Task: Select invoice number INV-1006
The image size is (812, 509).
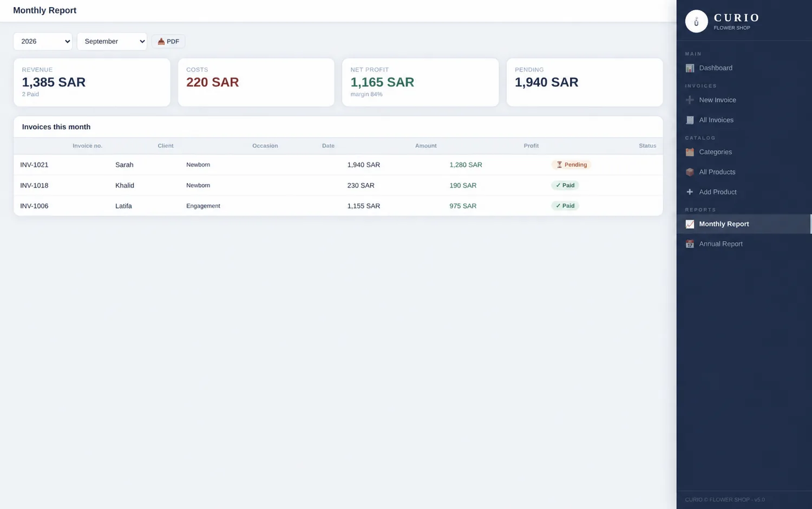Action: point(34,206)
